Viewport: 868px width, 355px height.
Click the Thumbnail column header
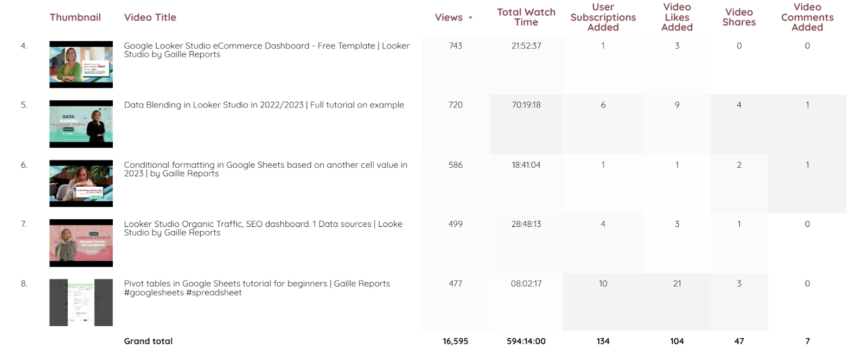75,17
